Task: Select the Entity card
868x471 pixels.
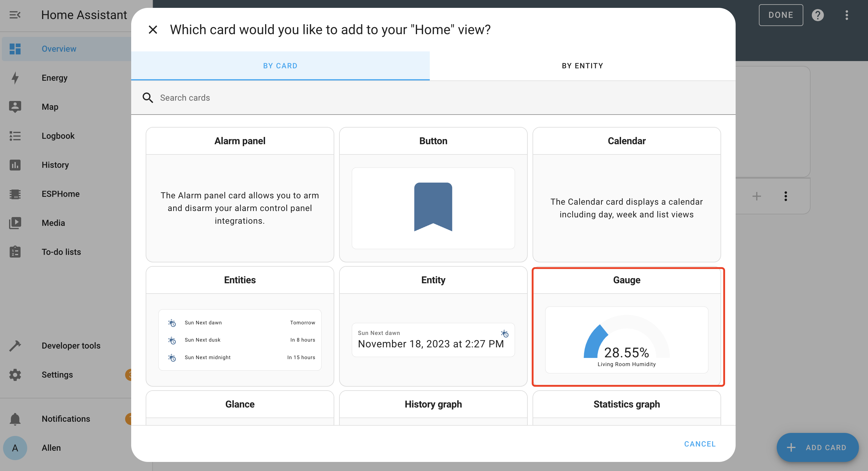Action: (433, 326)
